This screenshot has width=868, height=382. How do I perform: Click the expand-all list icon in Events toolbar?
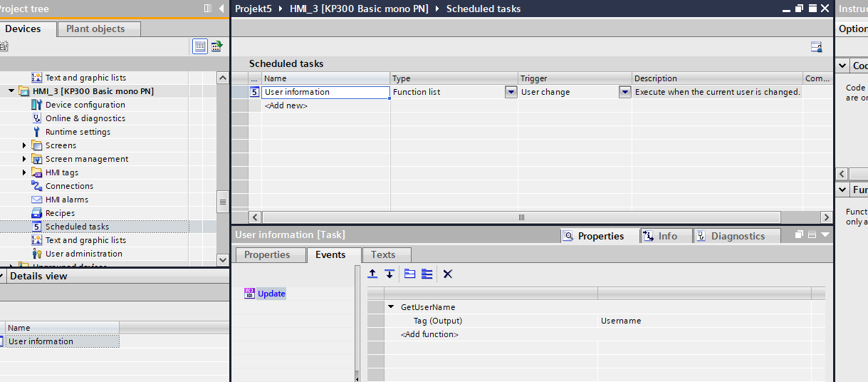(x=427, y=274)
